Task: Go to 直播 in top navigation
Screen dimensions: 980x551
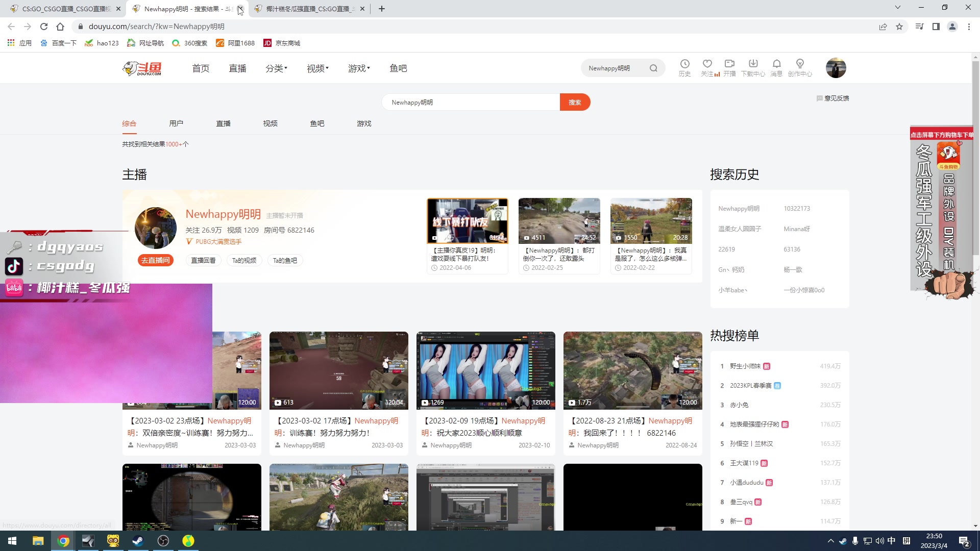Action: click(x=237, y=68)
